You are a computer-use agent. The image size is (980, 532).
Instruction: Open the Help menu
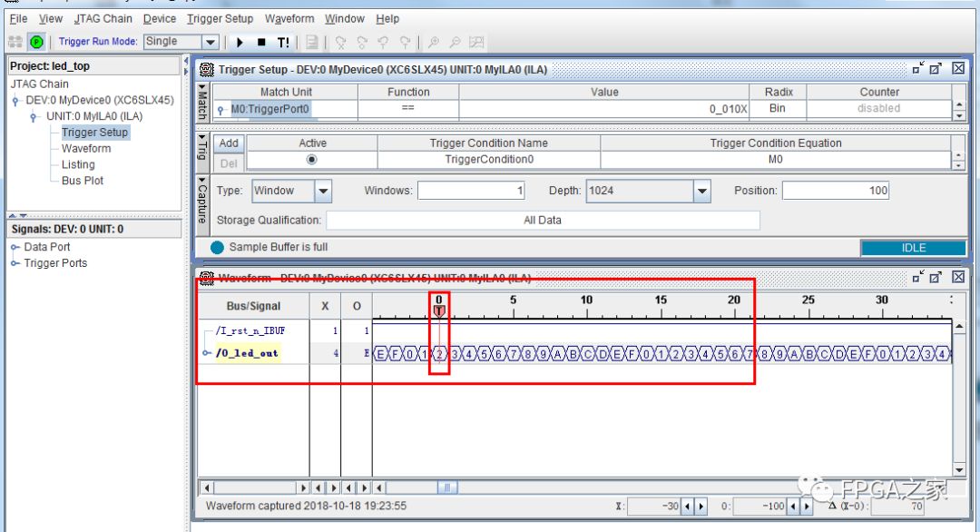coord(387,19)
